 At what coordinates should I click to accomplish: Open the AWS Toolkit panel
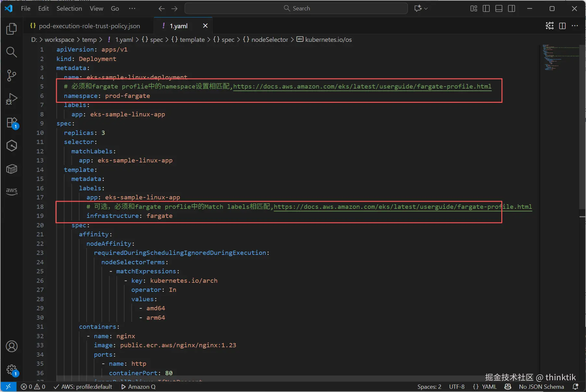[x=12, y=191]
